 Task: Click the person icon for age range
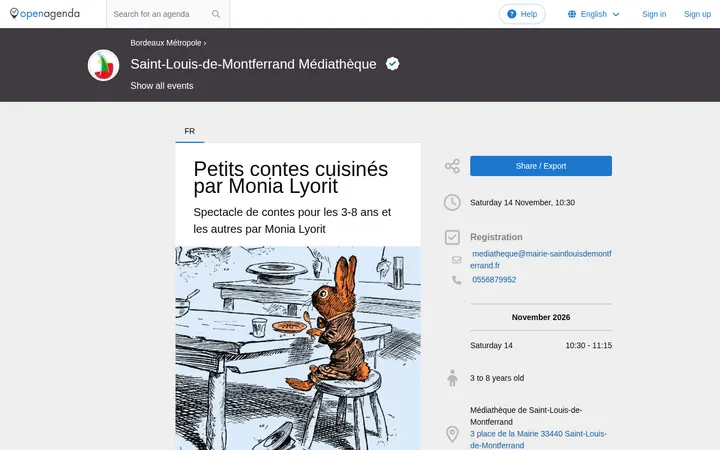pyautogui.click(x=452, y=378)
